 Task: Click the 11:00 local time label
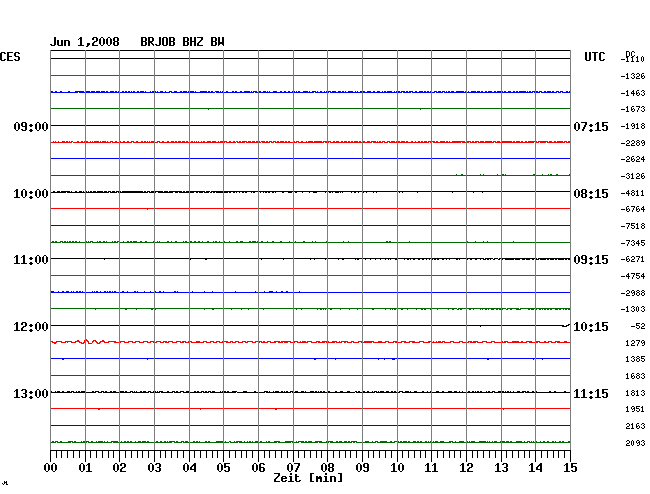point(31,260)
